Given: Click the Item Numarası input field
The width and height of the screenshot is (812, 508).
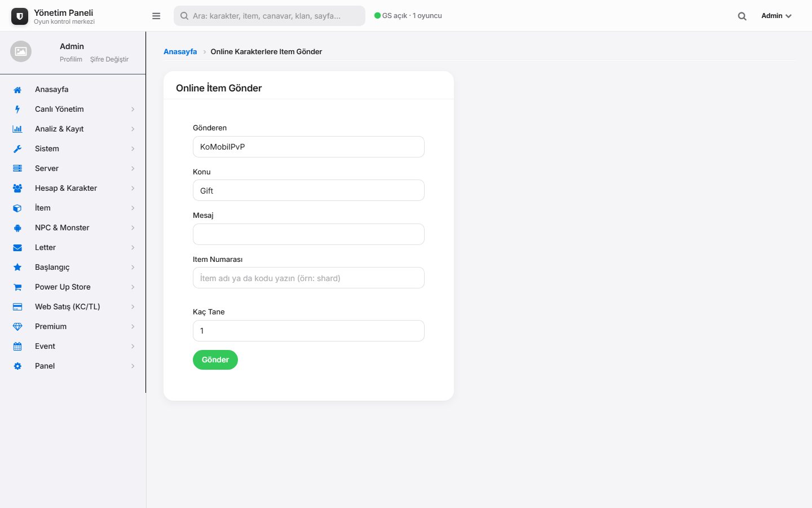Looking at the screenshot, I should point(308,278).
